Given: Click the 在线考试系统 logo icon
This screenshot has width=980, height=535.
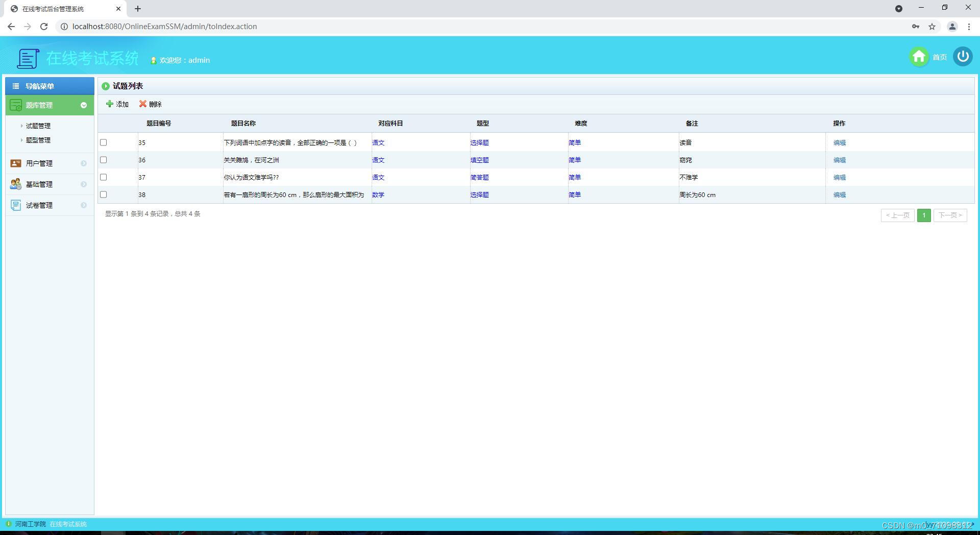Looking at the screenshot, I should tap(28, 58).
